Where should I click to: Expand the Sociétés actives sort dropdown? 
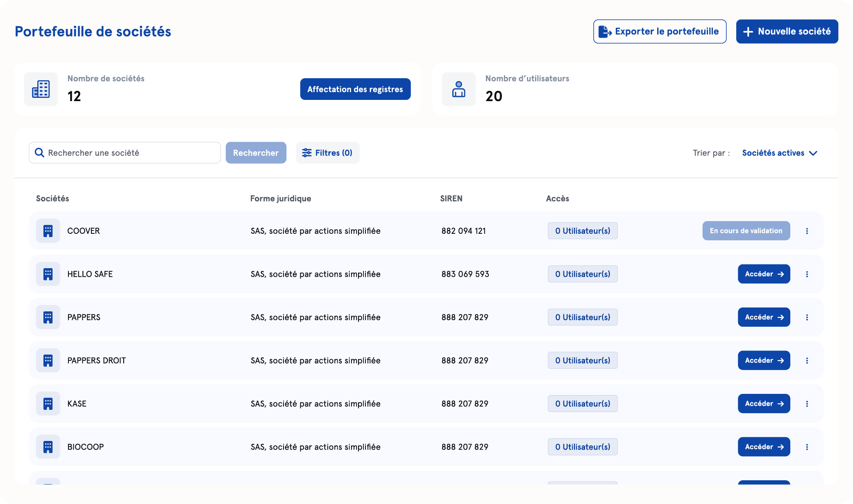773,153
